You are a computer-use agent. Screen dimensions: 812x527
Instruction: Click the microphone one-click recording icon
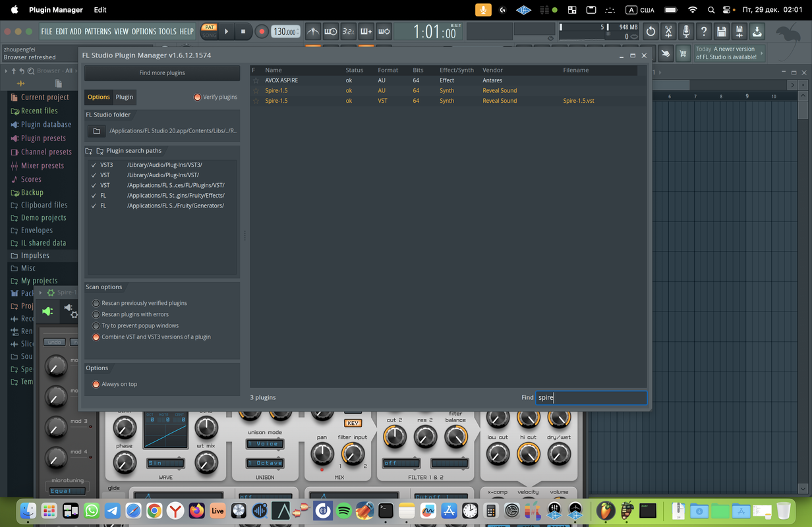tap(686, 31)
